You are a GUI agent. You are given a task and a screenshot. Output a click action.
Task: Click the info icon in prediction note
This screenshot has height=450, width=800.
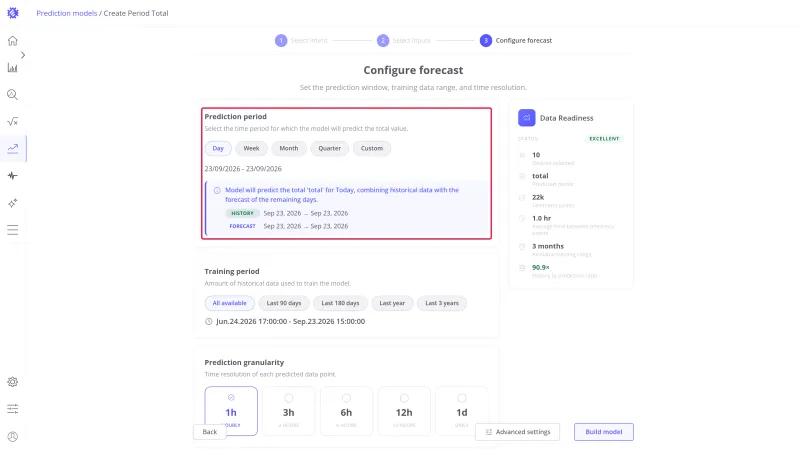pos(217,190)
